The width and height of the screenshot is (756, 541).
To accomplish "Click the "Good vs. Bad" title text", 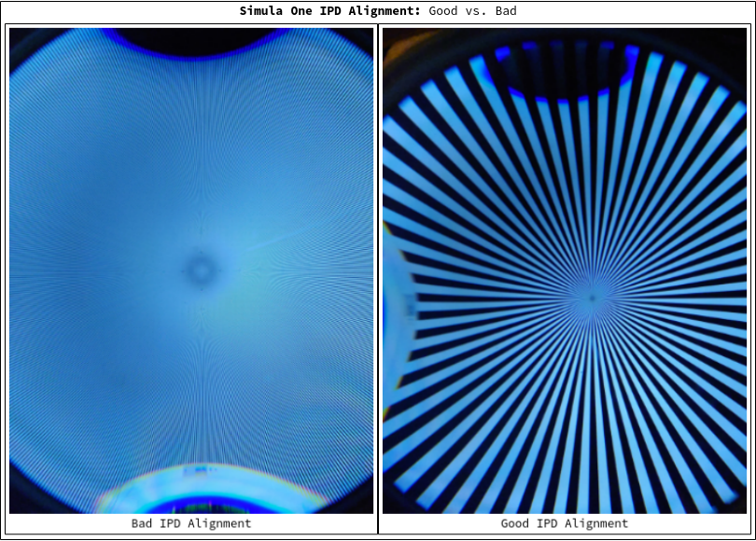I will 472,11.
